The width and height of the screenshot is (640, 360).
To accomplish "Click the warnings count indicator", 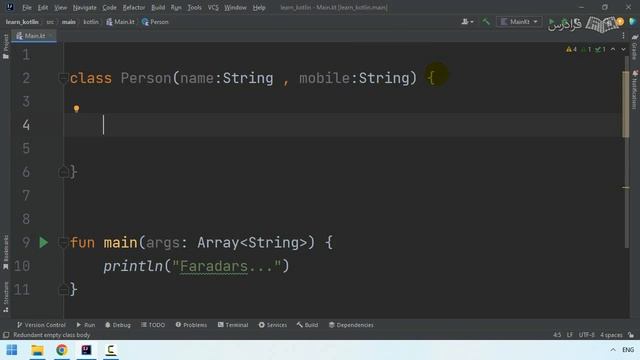I will (571, 49).
